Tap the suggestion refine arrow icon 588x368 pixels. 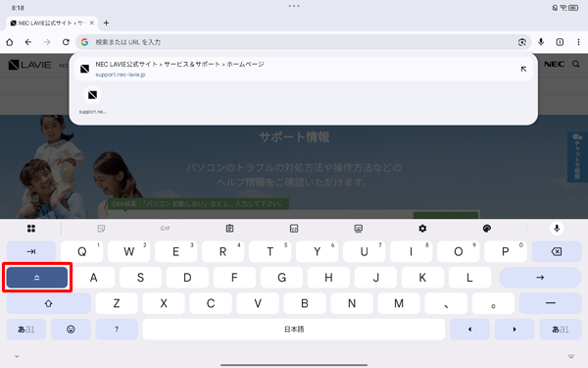(523, 69)
